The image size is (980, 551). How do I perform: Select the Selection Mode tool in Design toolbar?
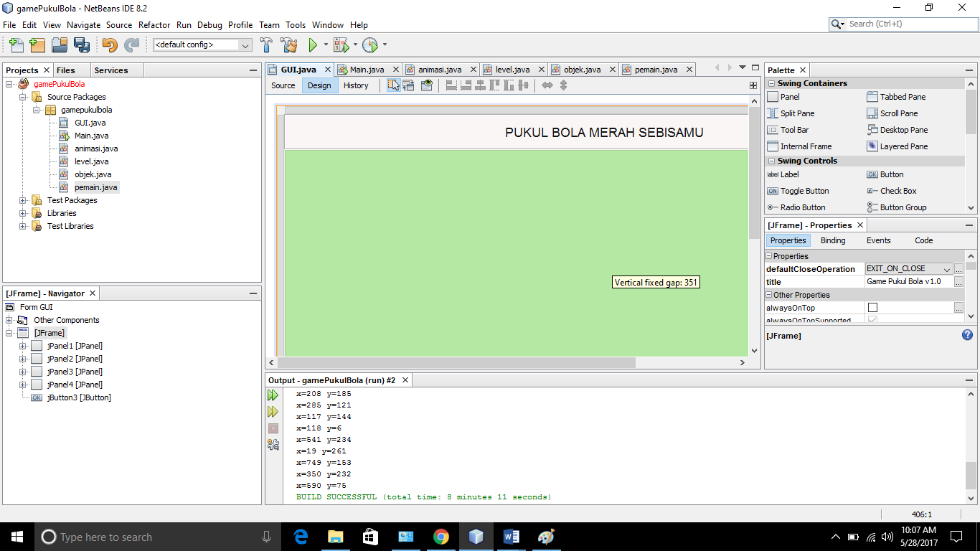coord(392,85)
